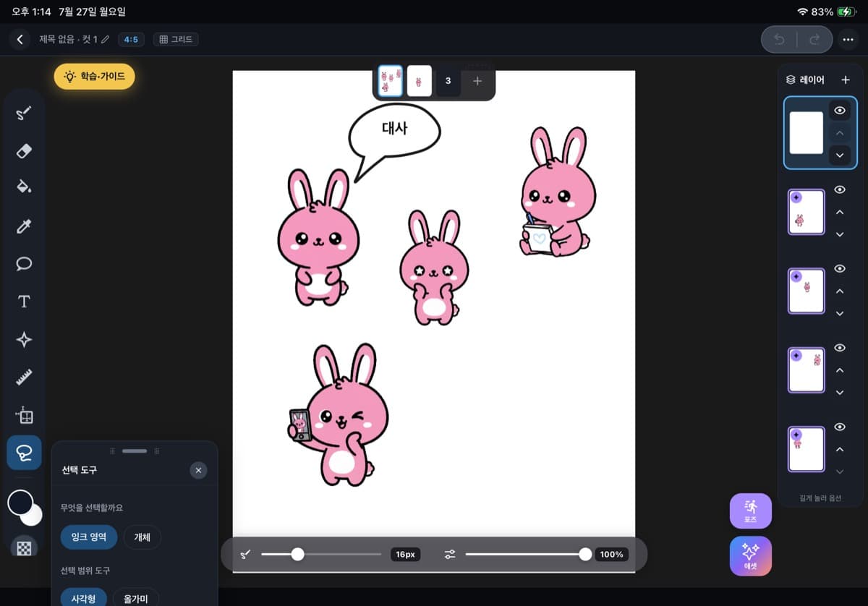
Task: Switch to cut tab 3
Action: (448, 81)
